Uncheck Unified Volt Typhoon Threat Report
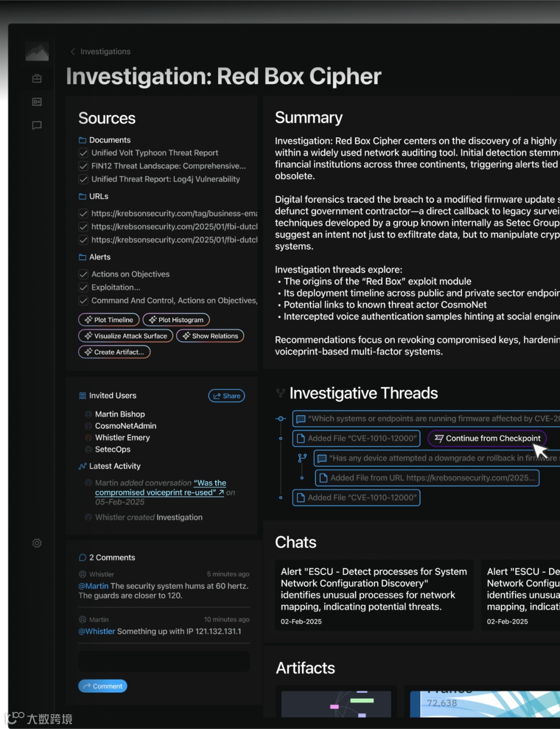This screenshot has height=729, width=560. [83, 153]
